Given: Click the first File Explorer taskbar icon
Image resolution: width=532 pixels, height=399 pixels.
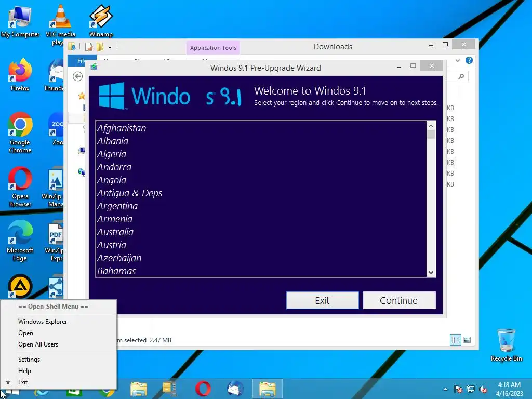Looking at the screenshot, I should (139, 389).
